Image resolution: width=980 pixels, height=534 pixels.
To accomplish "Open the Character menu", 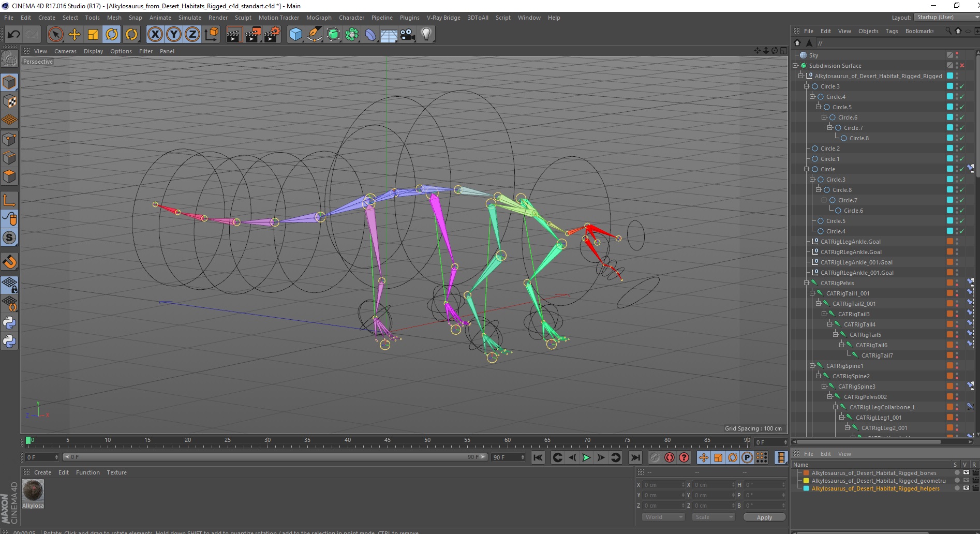I will tap(351, 18).
